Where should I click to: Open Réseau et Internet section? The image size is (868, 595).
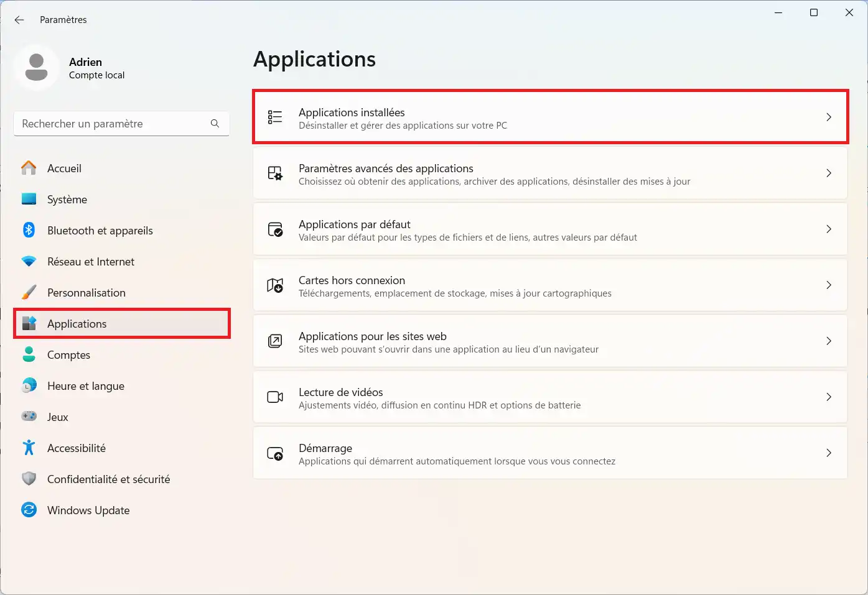pos(91,262)
